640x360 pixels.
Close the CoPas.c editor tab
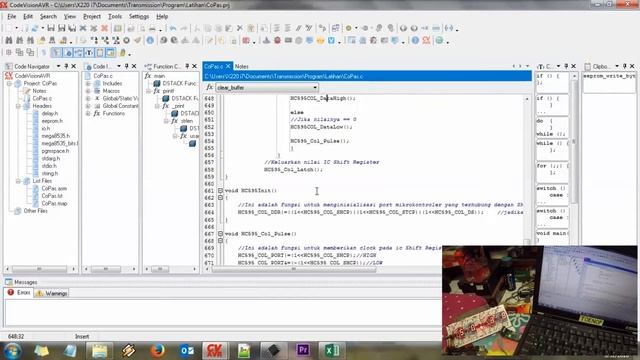228,66
